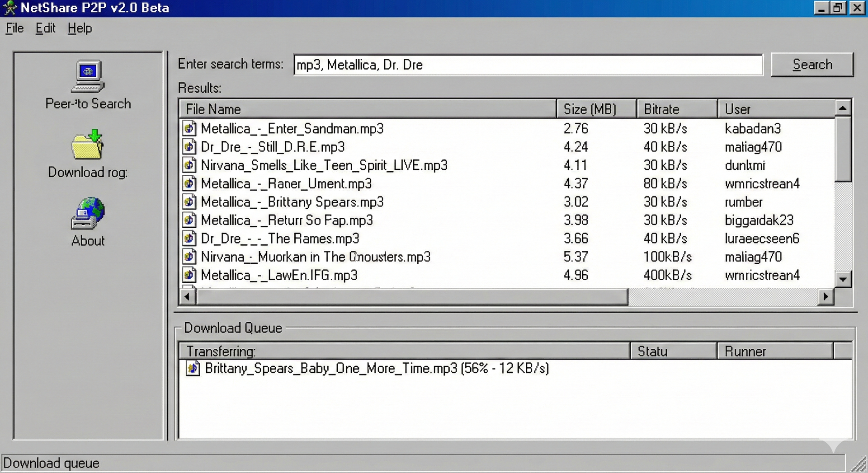Click the user name matiag470
The image size is (868, 473).
[x=753, y=147]
